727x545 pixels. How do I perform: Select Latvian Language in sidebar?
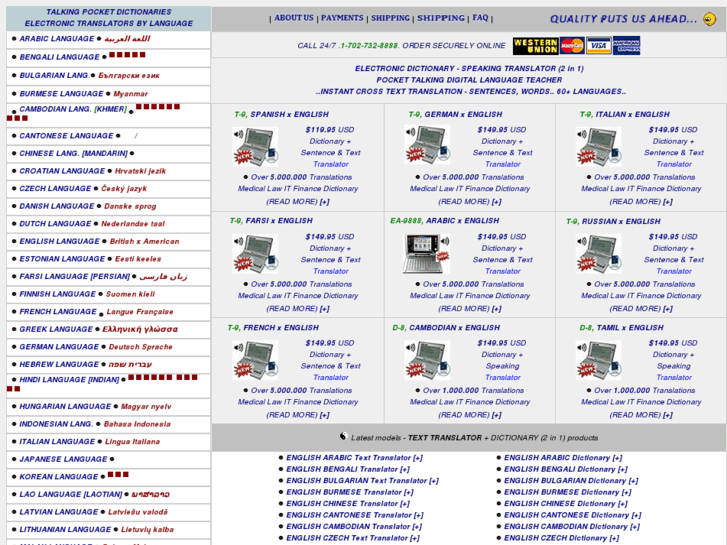(x=58, y=513)
